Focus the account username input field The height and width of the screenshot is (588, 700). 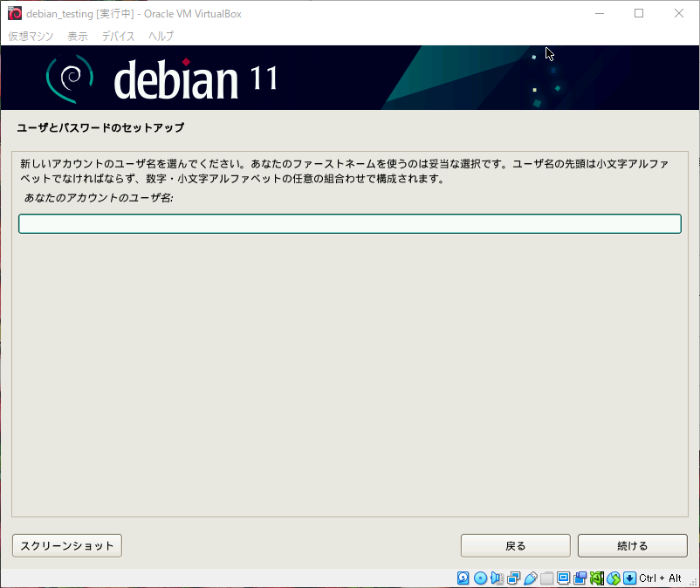click(x=350, y=223)
